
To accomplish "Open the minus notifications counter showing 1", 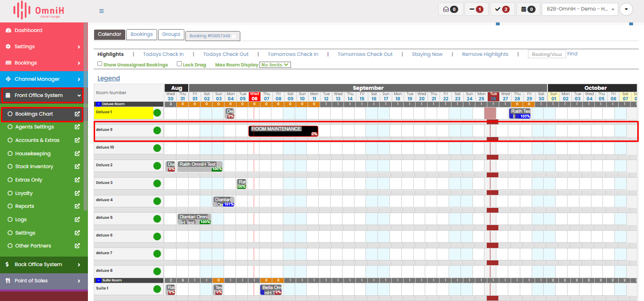I will [476, 9].
